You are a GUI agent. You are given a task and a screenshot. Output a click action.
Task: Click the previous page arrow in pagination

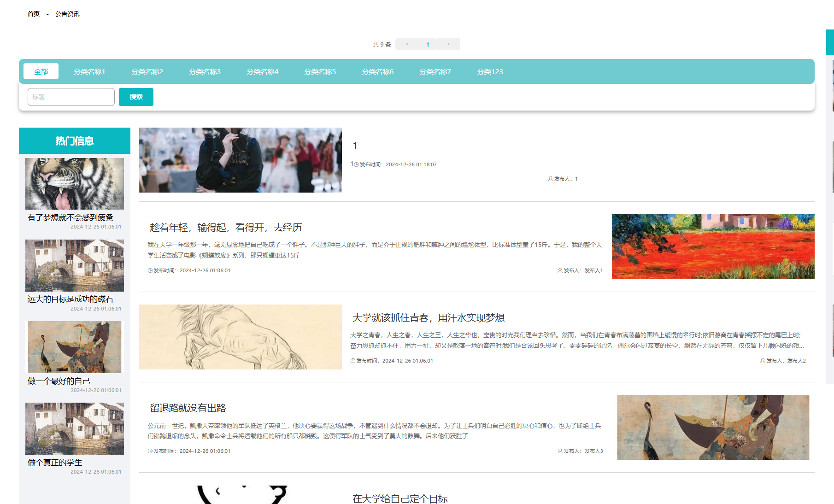click(x=407, y=44)
